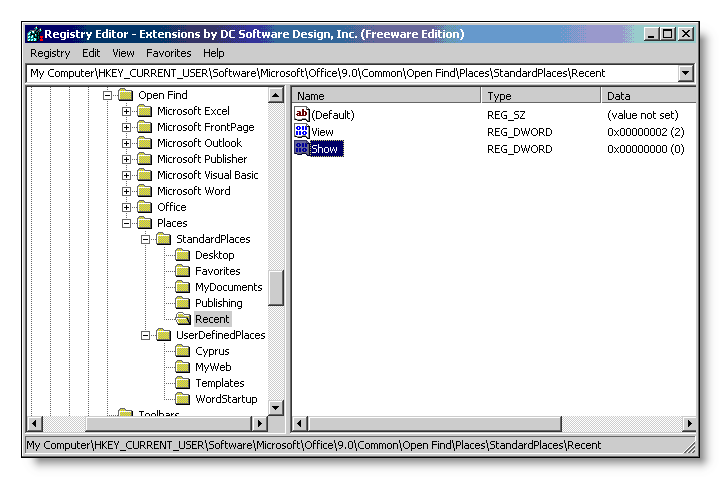Click the Registry Editor title bar icon

point(34,34)
